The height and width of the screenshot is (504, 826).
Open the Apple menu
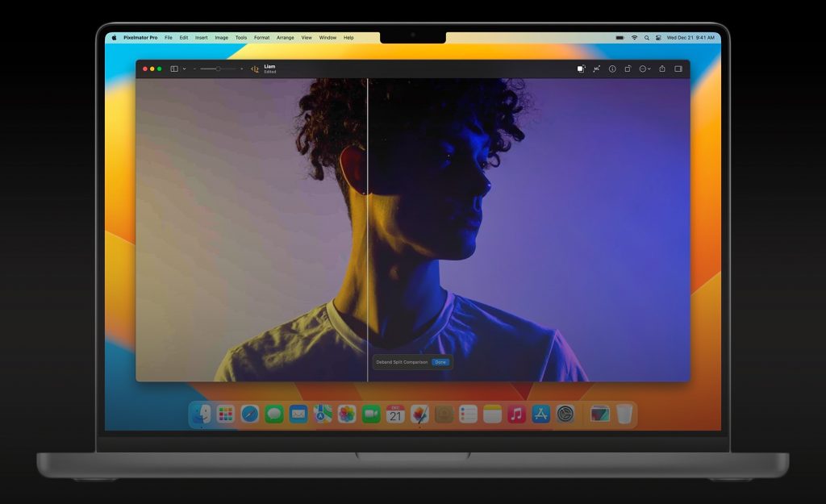pyautogui.click(x=114, y=37)
